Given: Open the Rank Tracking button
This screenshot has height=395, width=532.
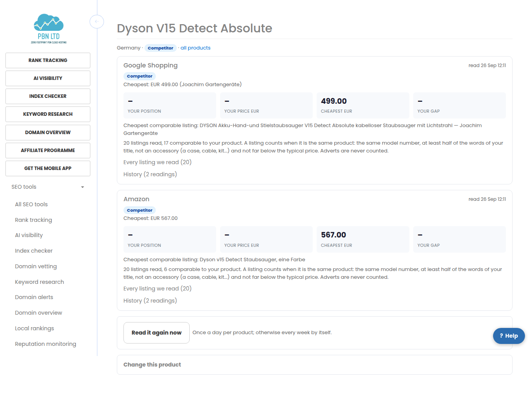Looking at the screenshot, I should (48, 60).
